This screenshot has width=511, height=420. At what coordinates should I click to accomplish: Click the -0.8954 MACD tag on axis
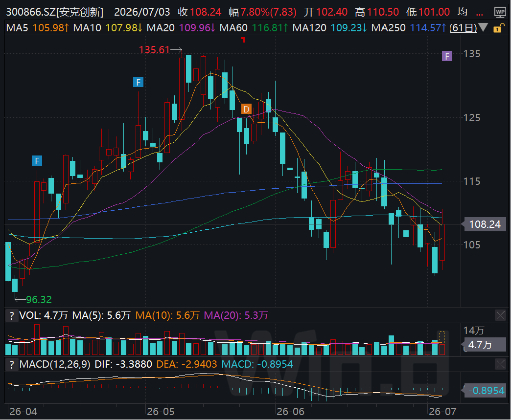pyautogui.click(x=484, y=390)
